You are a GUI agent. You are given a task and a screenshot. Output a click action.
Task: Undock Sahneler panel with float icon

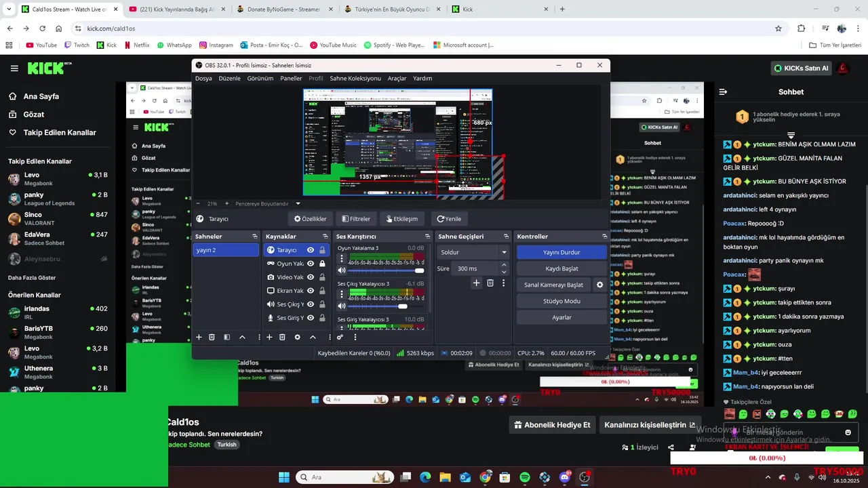click(254, 237)
